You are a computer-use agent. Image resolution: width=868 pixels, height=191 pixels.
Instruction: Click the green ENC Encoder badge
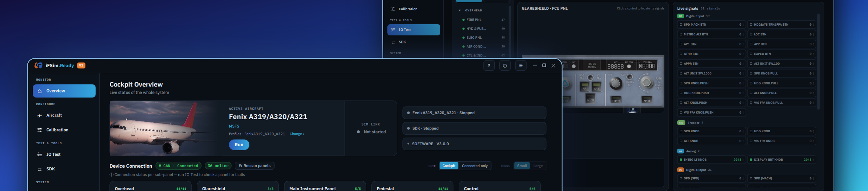[x=681, y=123]
